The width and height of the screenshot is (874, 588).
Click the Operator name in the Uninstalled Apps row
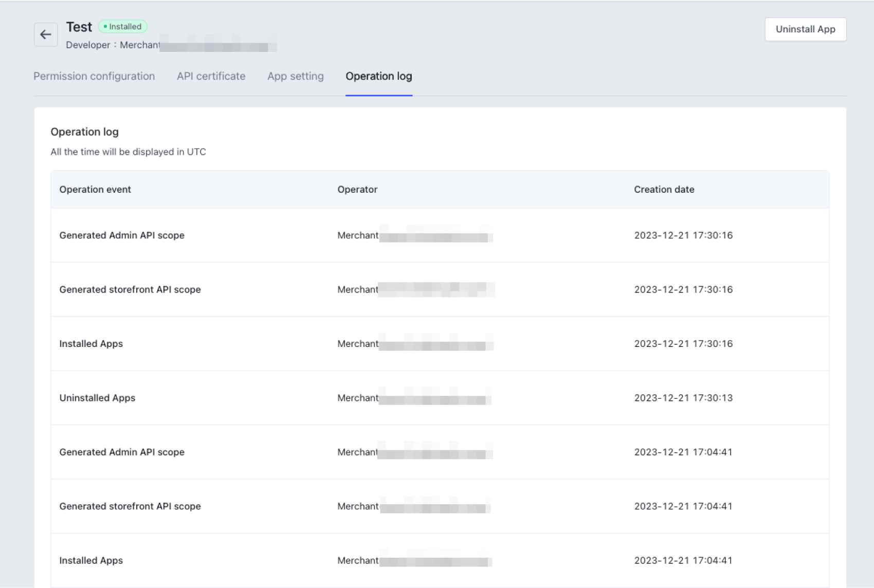point(414,398)
